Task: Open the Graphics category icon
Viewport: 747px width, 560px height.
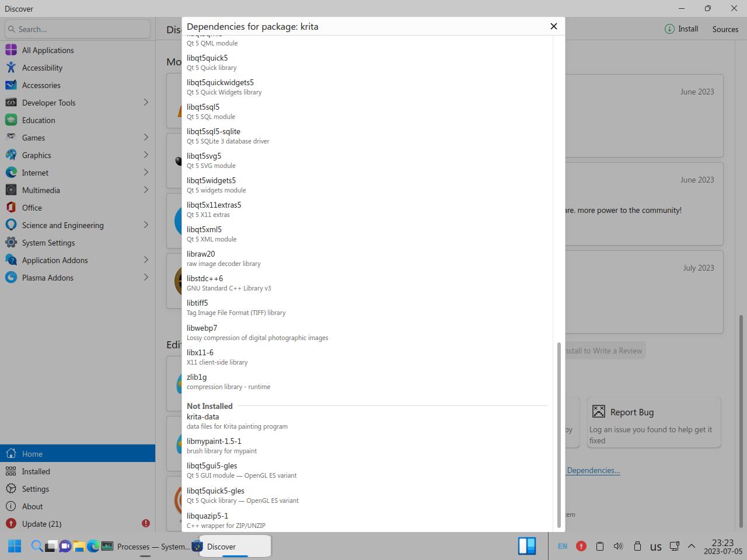Action: coord(11,155)
